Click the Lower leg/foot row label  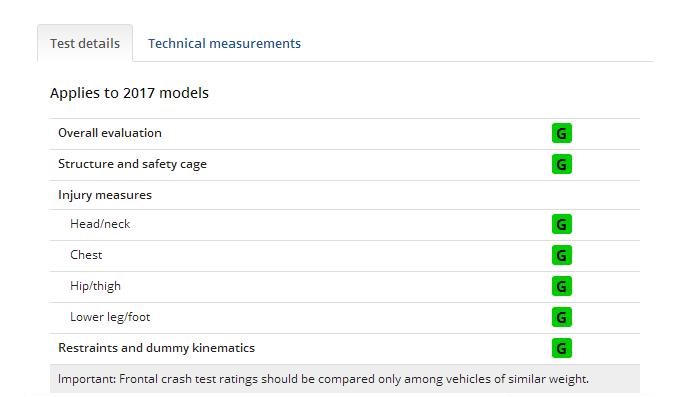tap(110, 317)
